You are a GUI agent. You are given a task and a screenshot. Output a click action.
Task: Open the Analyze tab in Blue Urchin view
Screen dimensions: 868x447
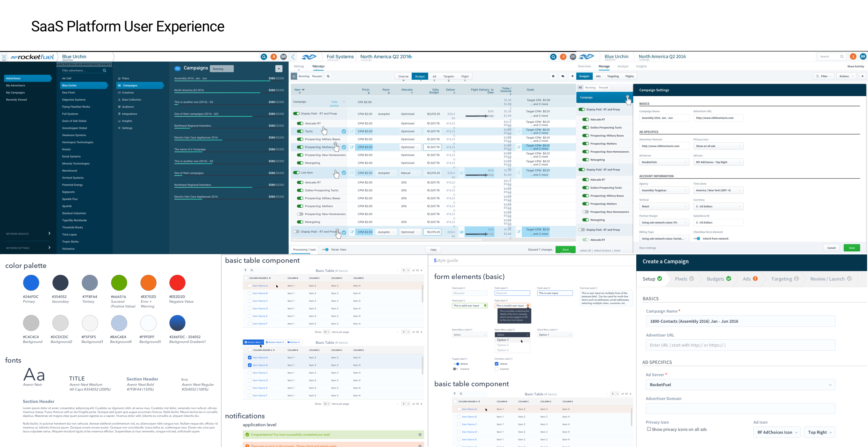(x=622, y=66)
